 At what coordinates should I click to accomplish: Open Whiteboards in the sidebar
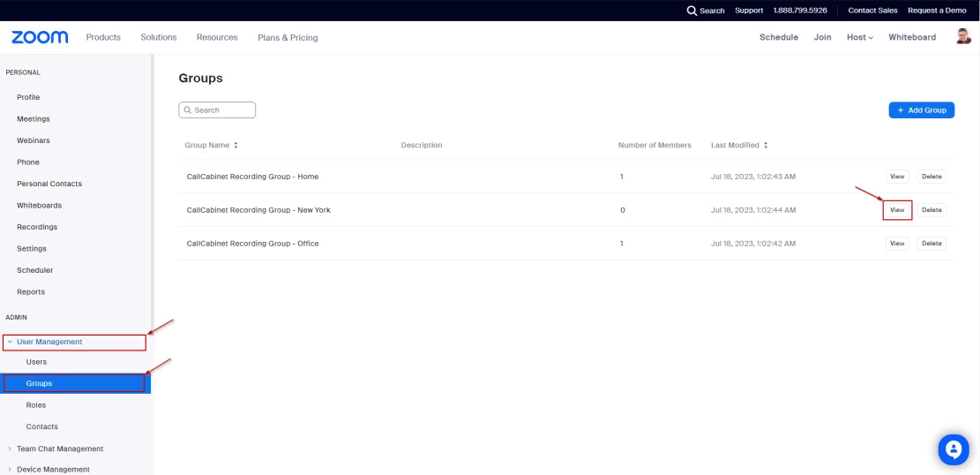pos(40,205)
